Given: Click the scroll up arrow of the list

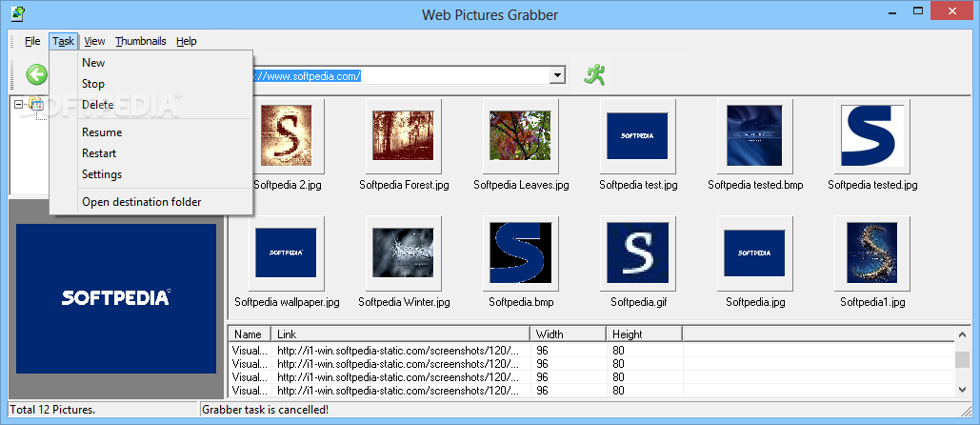Looking at the screenshot, I should pyautogui.click(x=962, y=335).
